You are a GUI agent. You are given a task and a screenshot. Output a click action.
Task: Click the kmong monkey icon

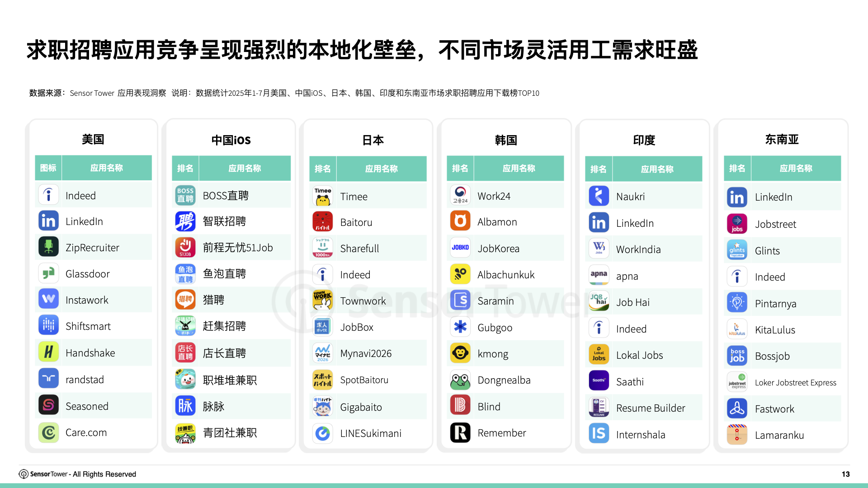[460, 353]
